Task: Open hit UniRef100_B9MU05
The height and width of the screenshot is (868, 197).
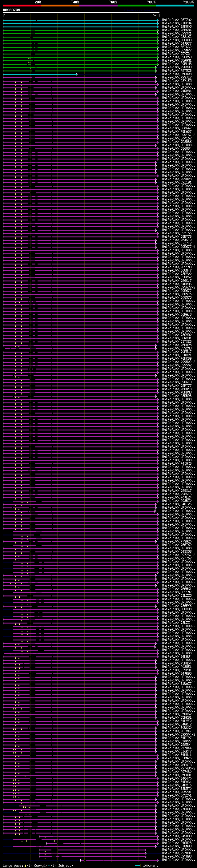Action: coord(176,26)
